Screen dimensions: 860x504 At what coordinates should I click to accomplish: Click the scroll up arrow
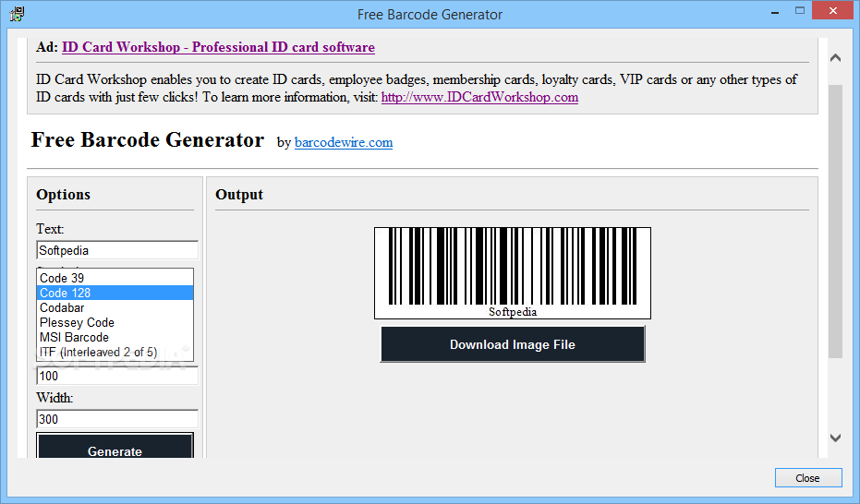tap(835, 57)
